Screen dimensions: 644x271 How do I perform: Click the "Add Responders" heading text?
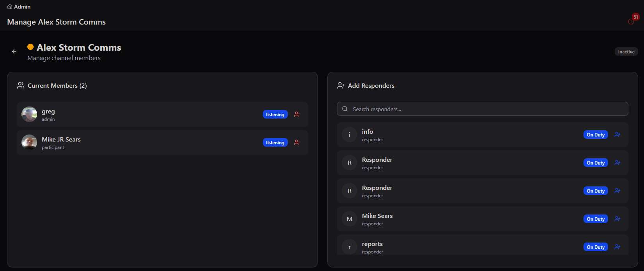[x=371, y=85]
